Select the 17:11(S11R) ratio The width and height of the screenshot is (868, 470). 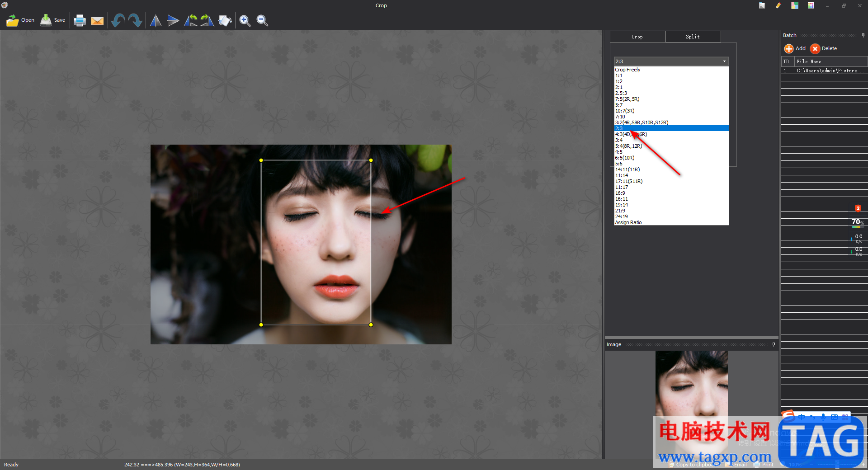(671, 181)
